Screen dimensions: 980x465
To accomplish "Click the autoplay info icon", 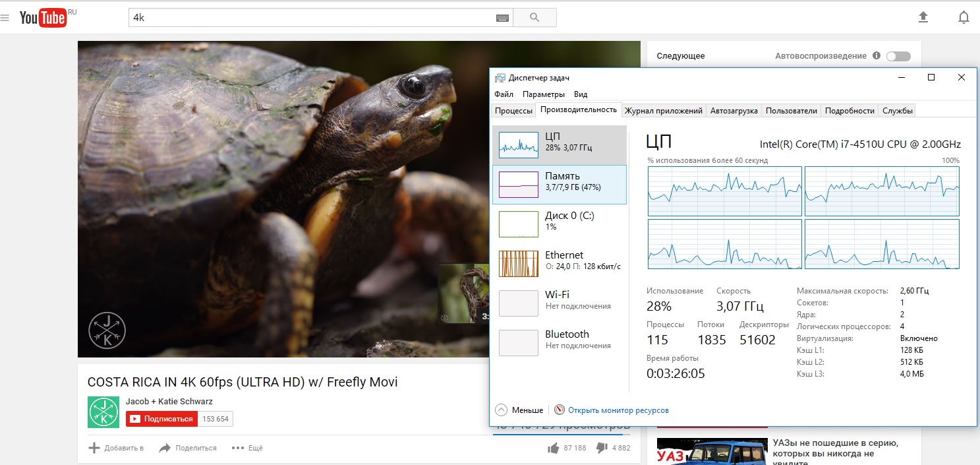I will [876, 56].
